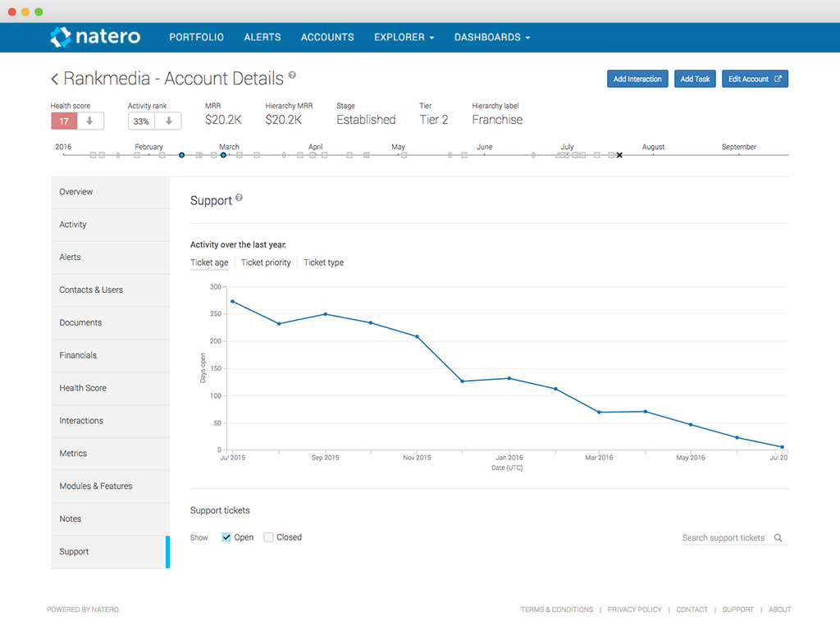
Task: Click the activity rank down arrow icon
Action: (168, 121)
